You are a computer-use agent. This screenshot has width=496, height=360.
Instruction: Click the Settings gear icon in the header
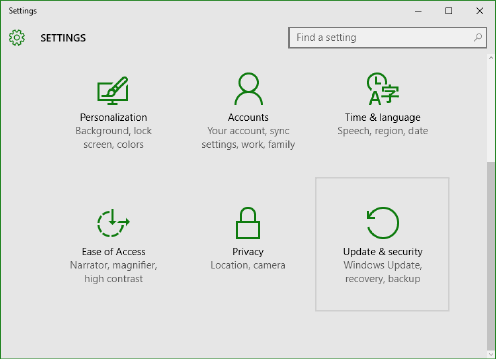tap(17, 38)
